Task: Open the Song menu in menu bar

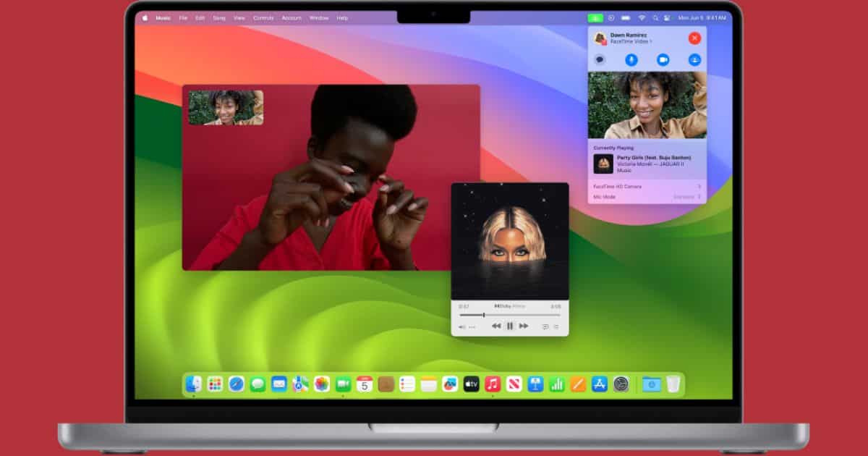Action: coord(219,17)
